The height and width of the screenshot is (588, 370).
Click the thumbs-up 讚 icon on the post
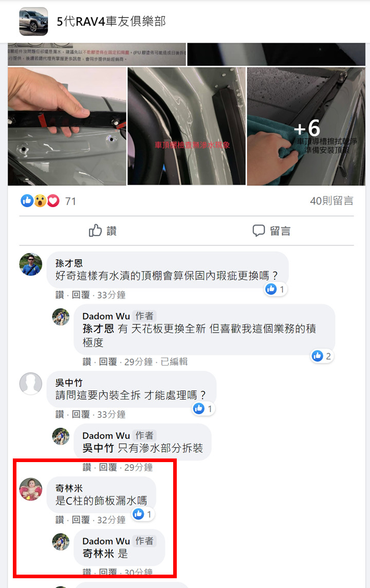95,230
